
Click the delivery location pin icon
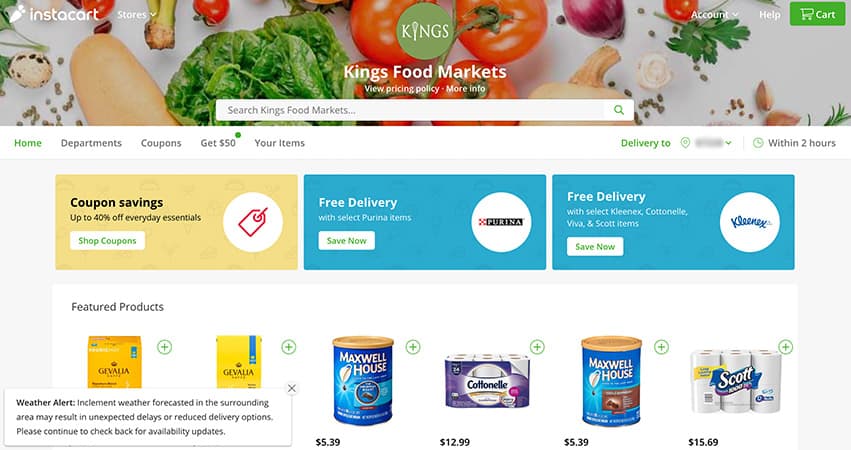coord(685,143)
